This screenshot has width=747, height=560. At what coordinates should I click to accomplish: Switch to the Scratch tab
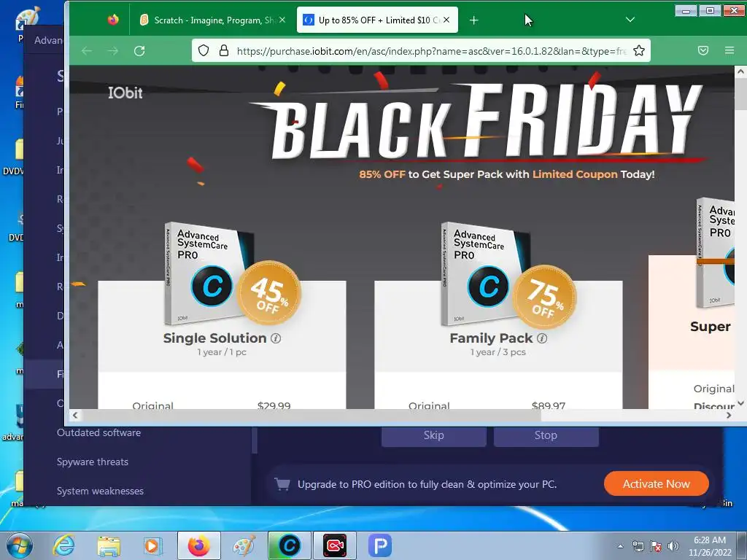pyautogui.click(x=212, y=20)
